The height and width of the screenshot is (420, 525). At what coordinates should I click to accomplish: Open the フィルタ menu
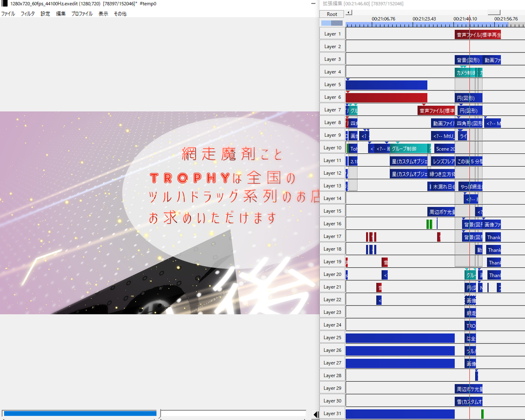pos(28,14)
